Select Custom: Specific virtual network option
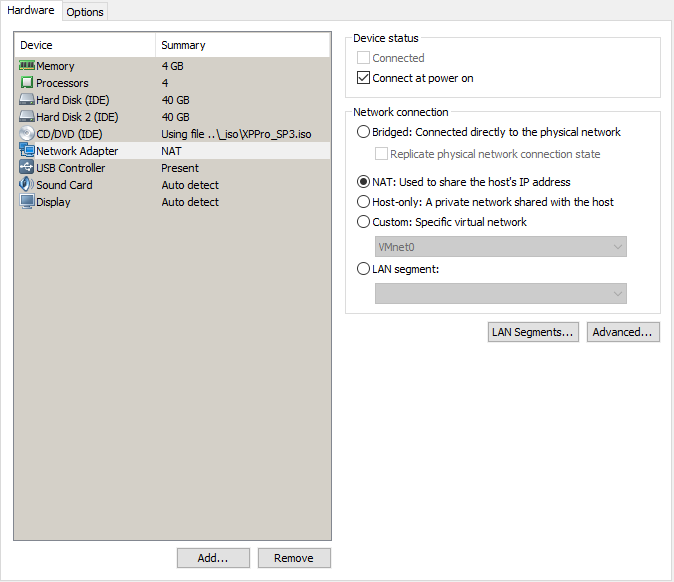 (363, 222)
